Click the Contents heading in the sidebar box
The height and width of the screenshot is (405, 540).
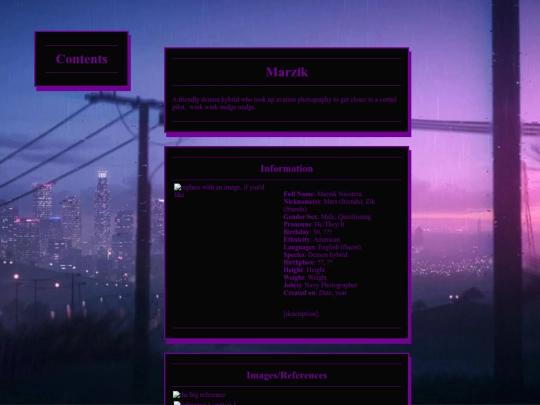82,59
